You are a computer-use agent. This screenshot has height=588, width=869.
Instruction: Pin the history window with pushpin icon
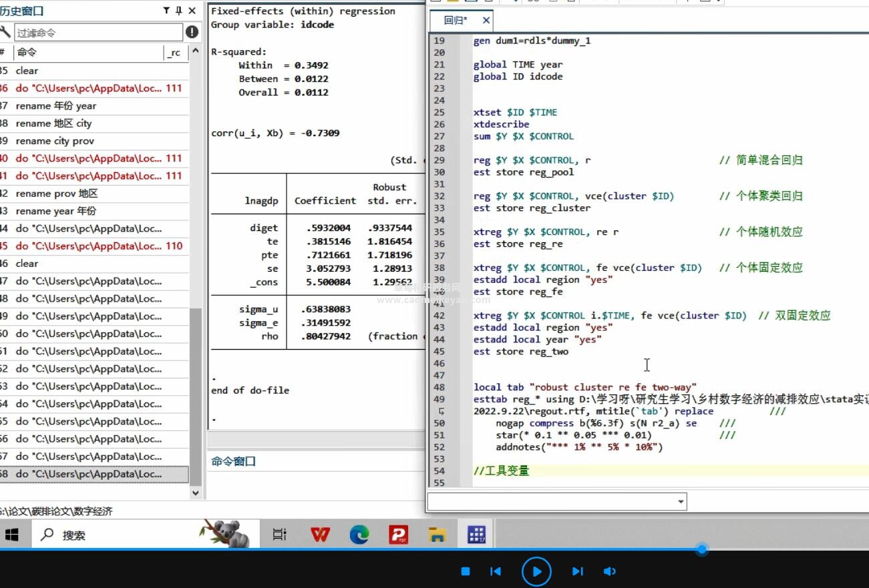click(x=179, y=11)
